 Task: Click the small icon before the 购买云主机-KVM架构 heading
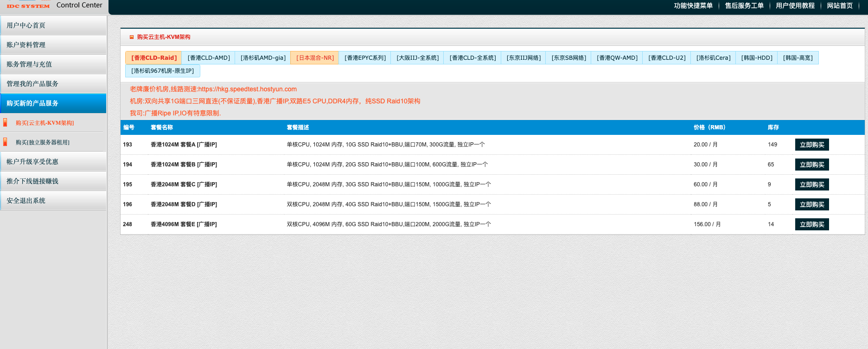(132, 37)
